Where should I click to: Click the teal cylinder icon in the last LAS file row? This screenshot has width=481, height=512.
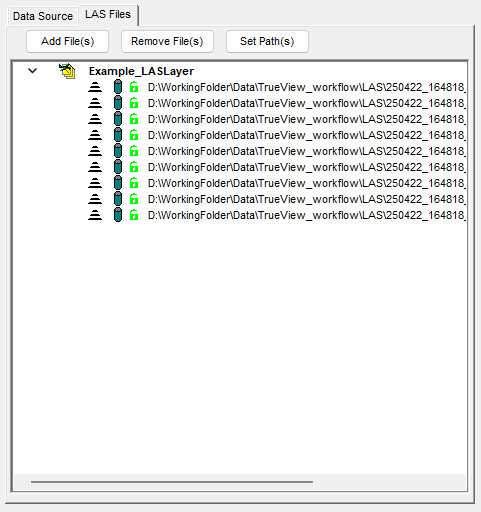(x=118, y=215)
